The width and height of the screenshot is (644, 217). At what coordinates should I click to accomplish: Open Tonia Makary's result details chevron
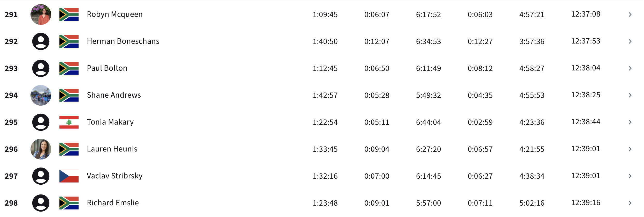[x=630, y=122]
